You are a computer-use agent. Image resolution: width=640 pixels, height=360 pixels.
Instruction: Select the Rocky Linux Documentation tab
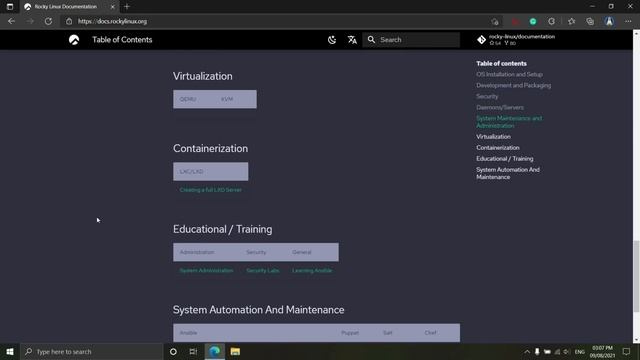point(65,7)
